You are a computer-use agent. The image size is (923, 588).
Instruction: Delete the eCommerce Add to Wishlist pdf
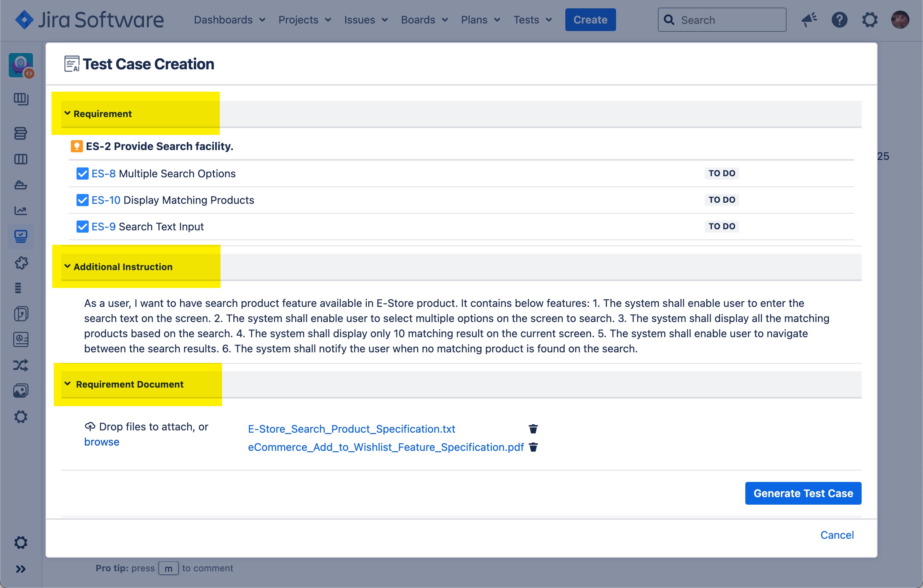pos(533,447)
